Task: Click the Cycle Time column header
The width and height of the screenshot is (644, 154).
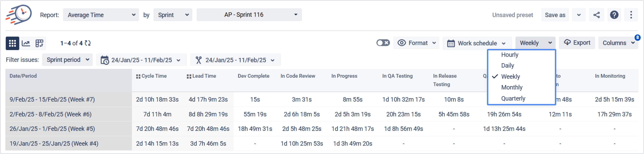Action: point(154,76)
